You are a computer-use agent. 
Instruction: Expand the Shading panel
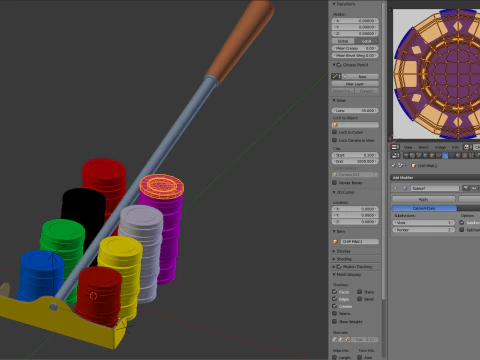coord(334,259)
